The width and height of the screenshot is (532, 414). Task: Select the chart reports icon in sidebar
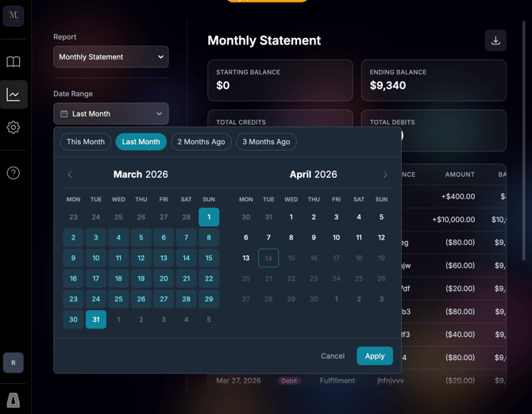(x=13, y=94)
